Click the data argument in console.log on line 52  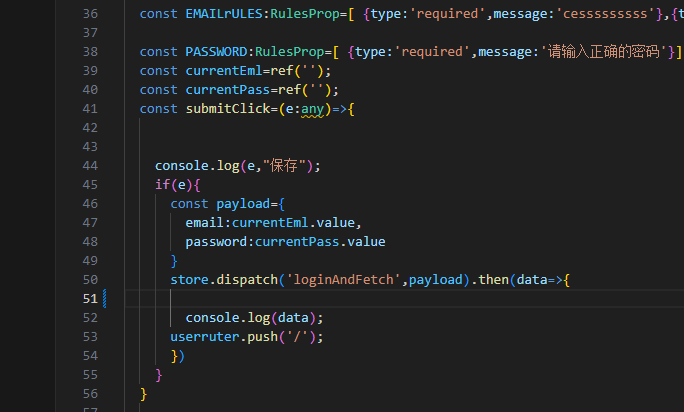294,317
